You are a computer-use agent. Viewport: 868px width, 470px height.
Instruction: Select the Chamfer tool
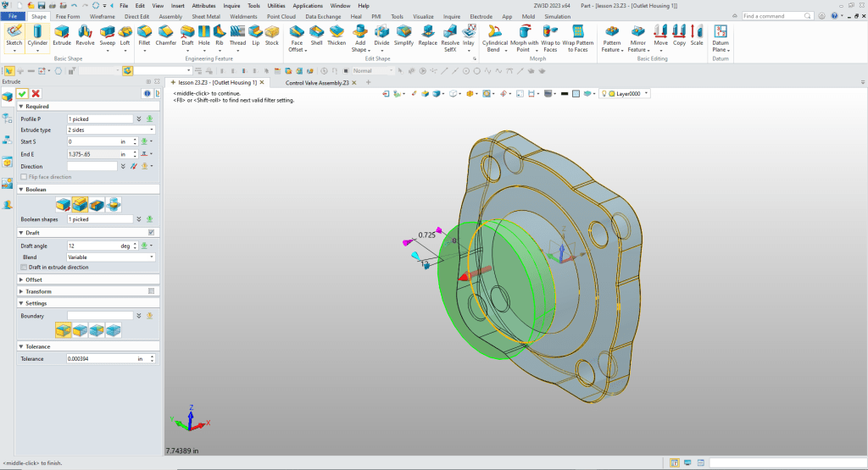165,35
